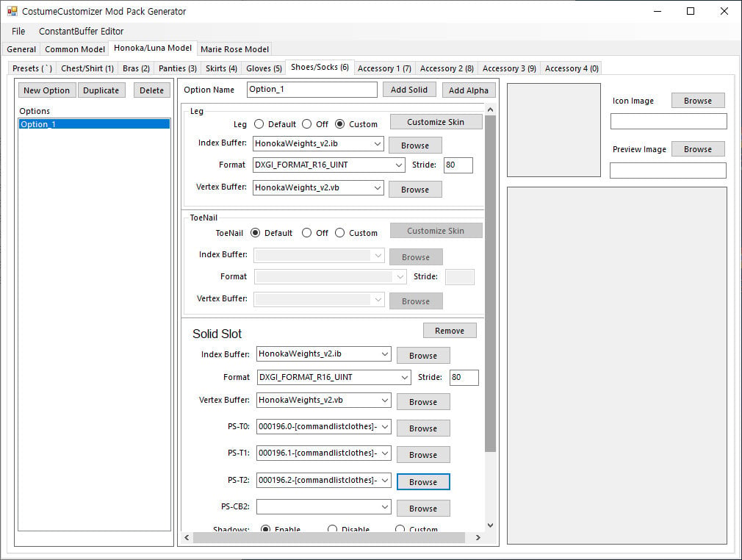Click Solid Slot Stride field
The image size is (742, 560).
click(464, 377)
